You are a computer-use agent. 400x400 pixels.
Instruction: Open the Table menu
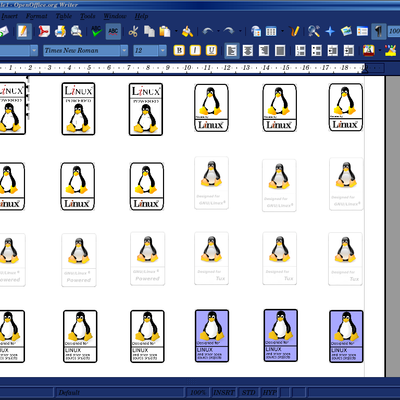tap(64, 16)
